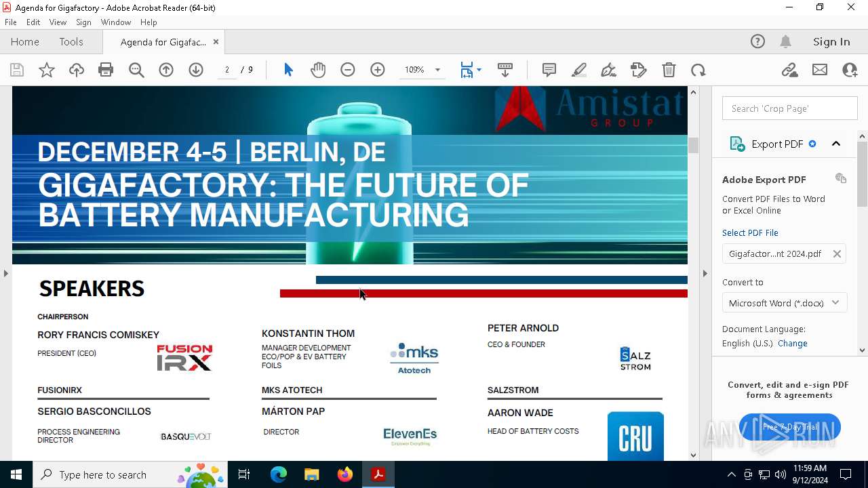Open Task View on taskbar
868x488 pixels.
click(x=244, y=474)
